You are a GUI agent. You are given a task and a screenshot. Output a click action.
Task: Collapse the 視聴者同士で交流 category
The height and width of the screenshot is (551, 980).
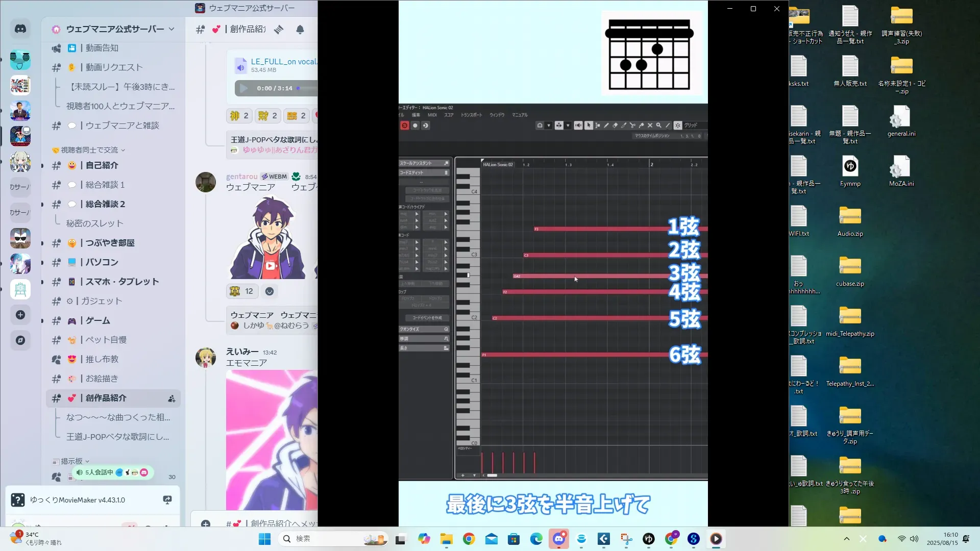(89, 150)
